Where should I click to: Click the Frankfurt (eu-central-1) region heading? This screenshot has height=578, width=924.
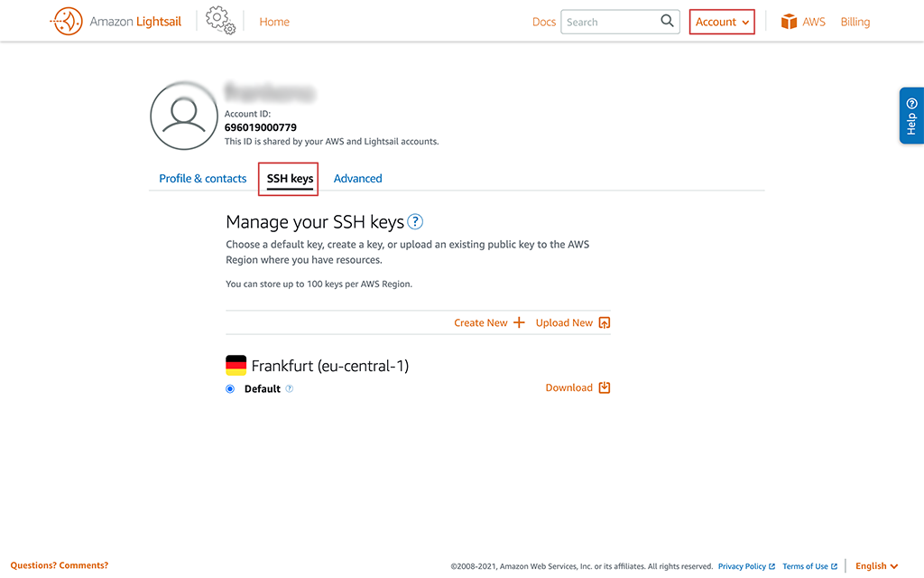coord(330,366)
